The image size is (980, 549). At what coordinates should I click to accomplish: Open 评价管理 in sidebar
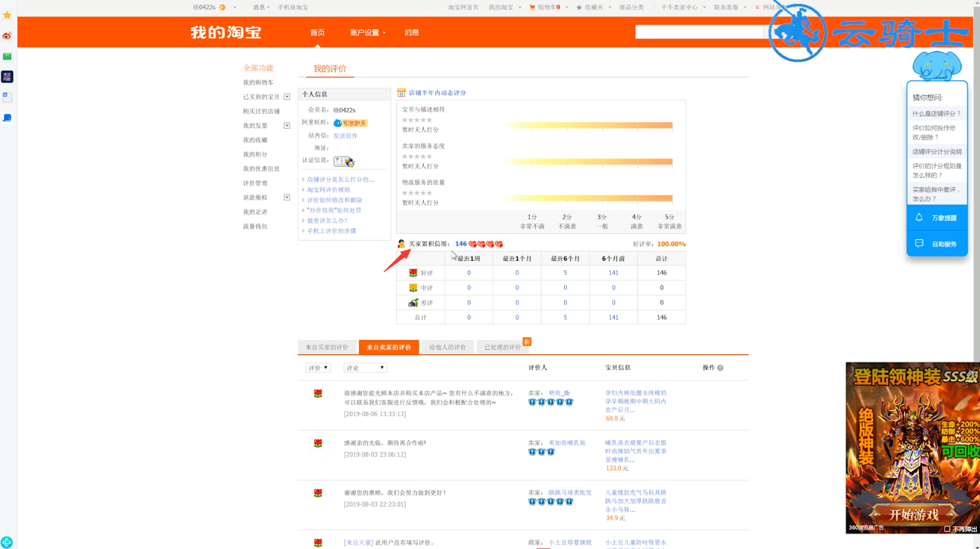pyautogui.click(x=255, y=183)
